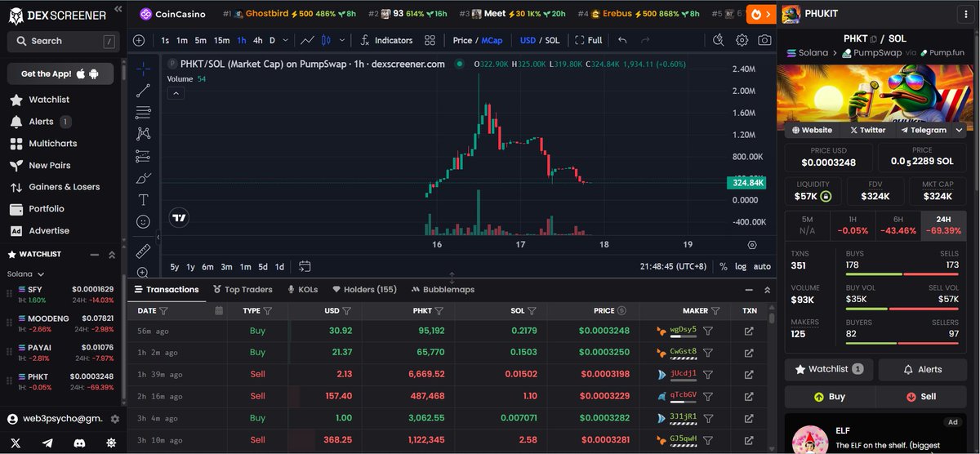Select the crosshair cursor tool
Screen dimensions: 980x454
143,69
